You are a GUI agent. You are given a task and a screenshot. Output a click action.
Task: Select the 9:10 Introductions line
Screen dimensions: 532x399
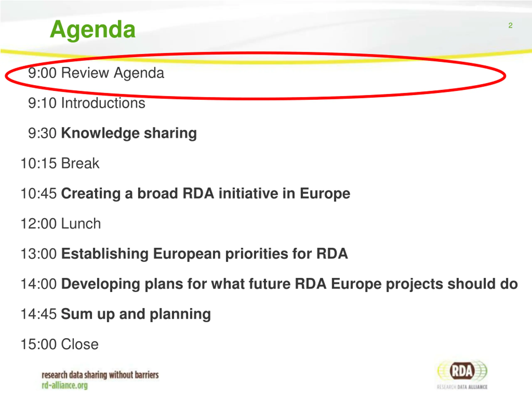pyautogui.click(x=87, y=103)
